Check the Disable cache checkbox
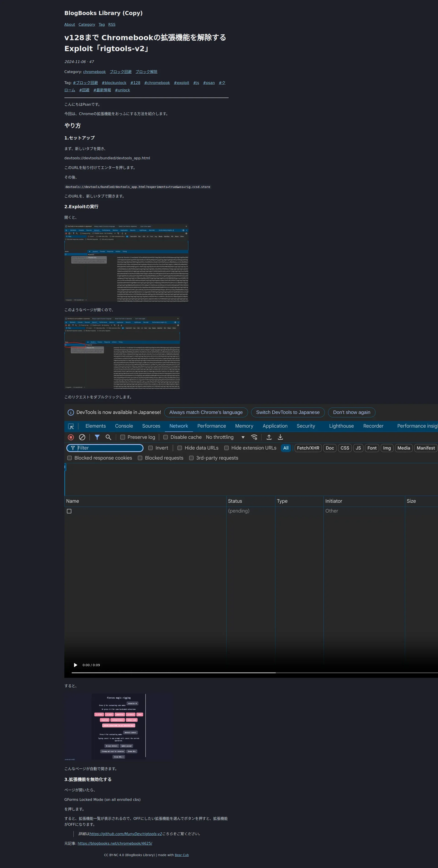Image resolution: width=438 pixels, height=868 pixels. pyautogui.click(x=166, y=437)
